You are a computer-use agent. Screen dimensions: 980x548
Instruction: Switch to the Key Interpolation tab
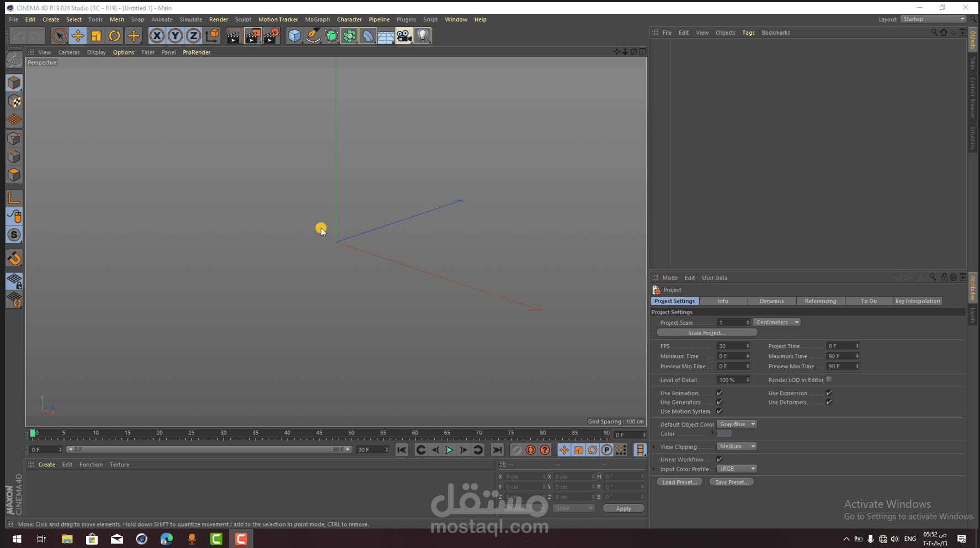pos(918,301)
